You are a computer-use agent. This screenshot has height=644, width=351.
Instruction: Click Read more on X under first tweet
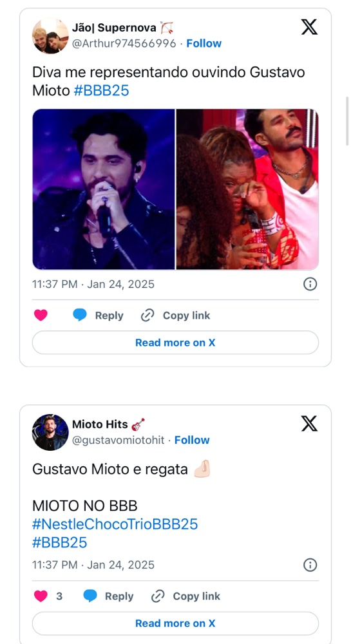click(x=175, y=343)
